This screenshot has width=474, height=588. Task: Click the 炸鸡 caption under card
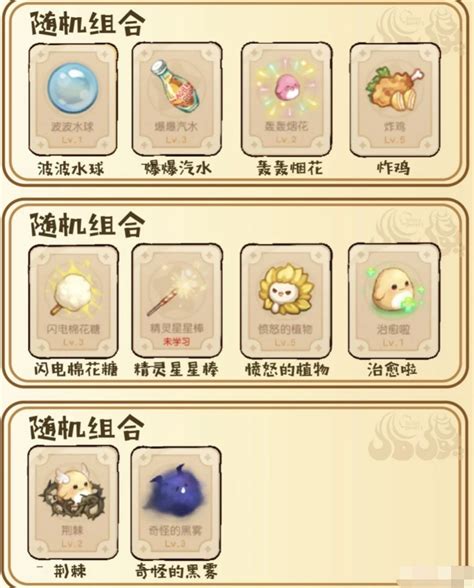tap(393, 168)
